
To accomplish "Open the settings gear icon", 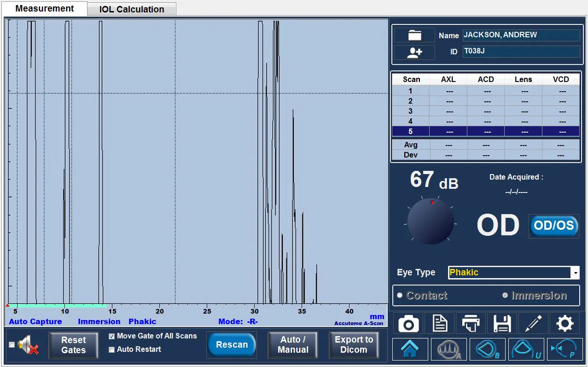I will (x=565, y=324).
